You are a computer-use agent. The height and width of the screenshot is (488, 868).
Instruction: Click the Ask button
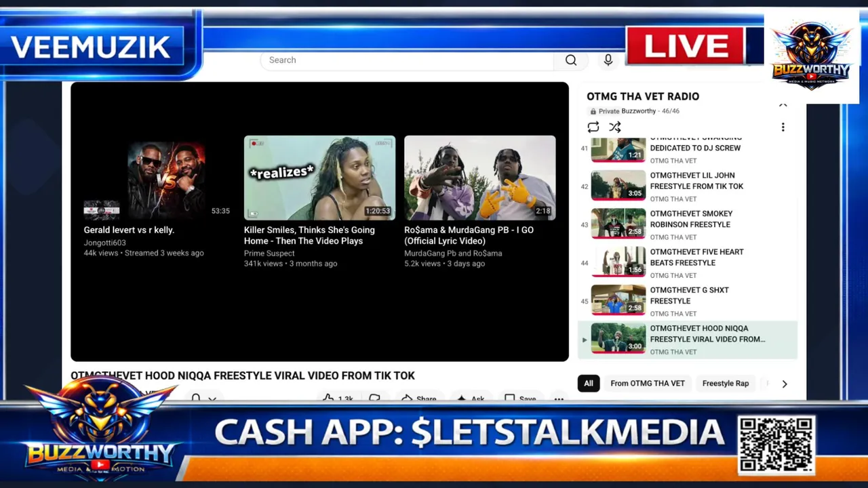(x=471, y=399)
